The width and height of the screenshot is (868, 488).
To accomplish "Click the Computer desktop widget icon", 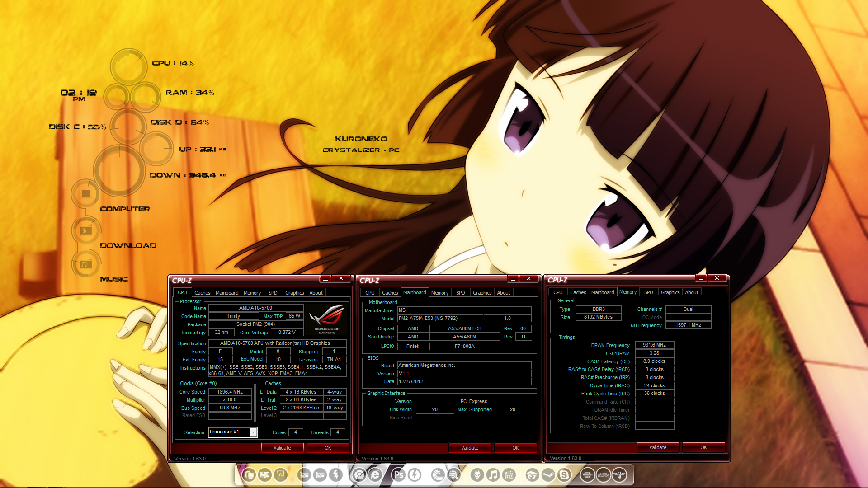I will (86, 194).
